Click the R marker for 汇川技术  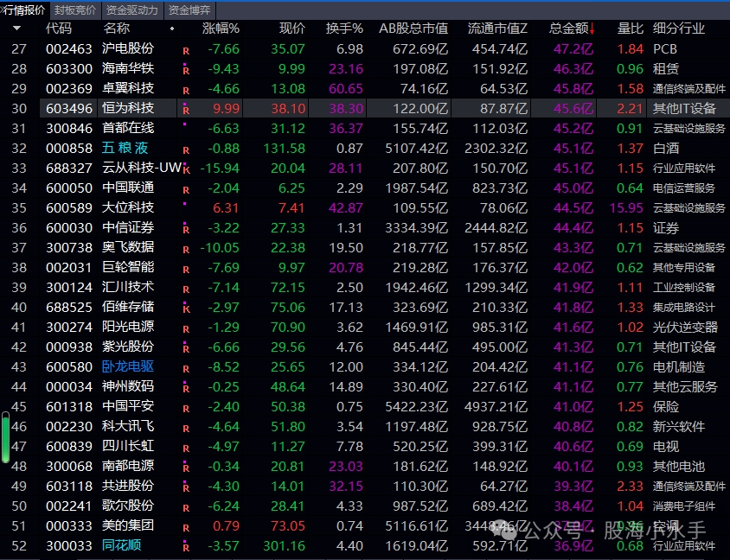pyautogui.click(x=186, y=290)
